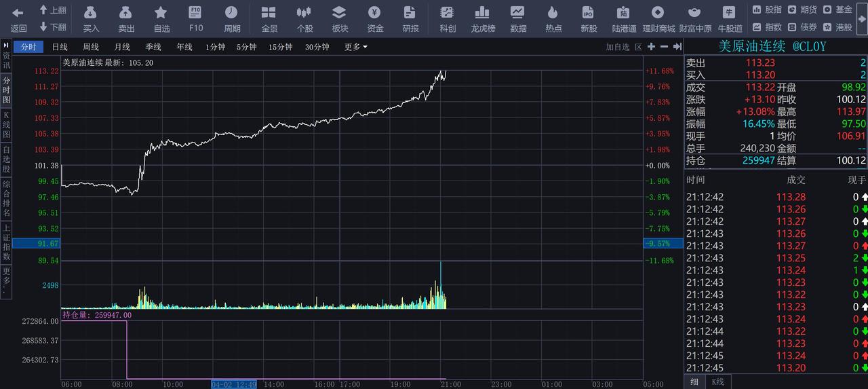This screenshot has height=389, width=868.
Task: Open the 自选股 sidebar tab
Action: (6, 160)
